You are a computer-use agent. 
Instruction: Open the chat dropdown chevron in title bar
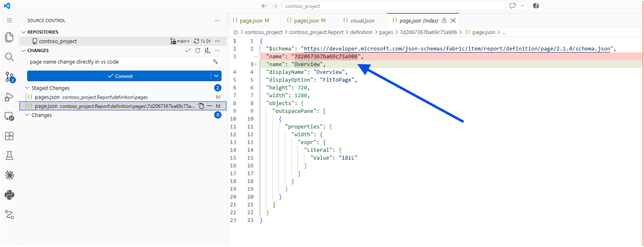pos(522,6)
